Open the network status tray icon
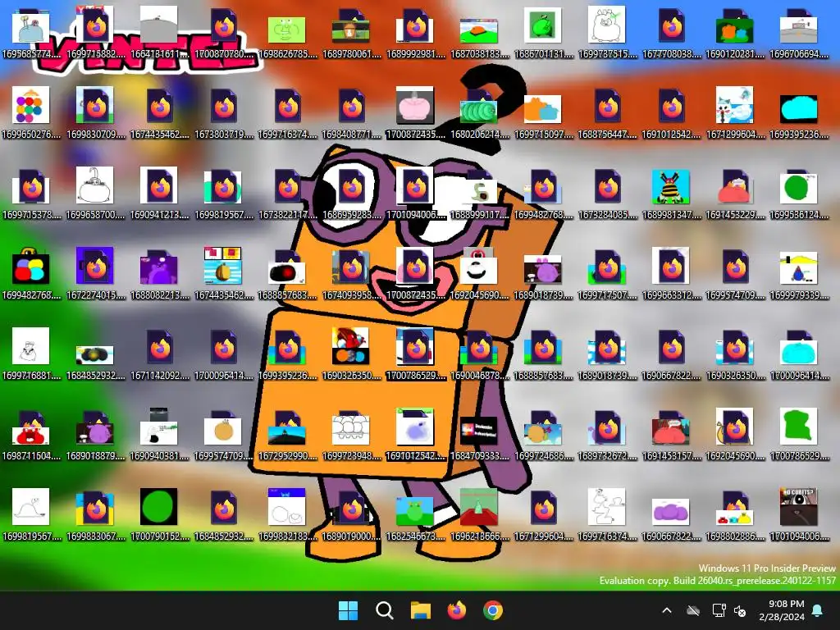Screen dimensions: 840x630 pyautogui.click(x=719, y=610)
